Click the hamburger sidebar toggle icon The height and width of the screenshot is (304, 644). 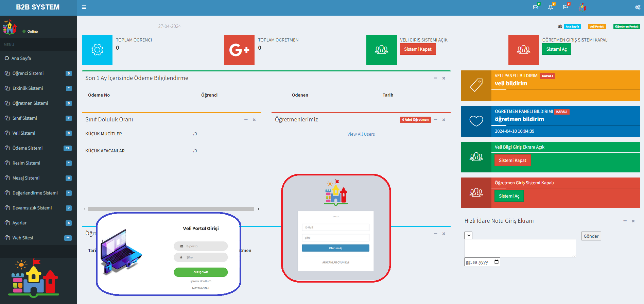(84, 7)
